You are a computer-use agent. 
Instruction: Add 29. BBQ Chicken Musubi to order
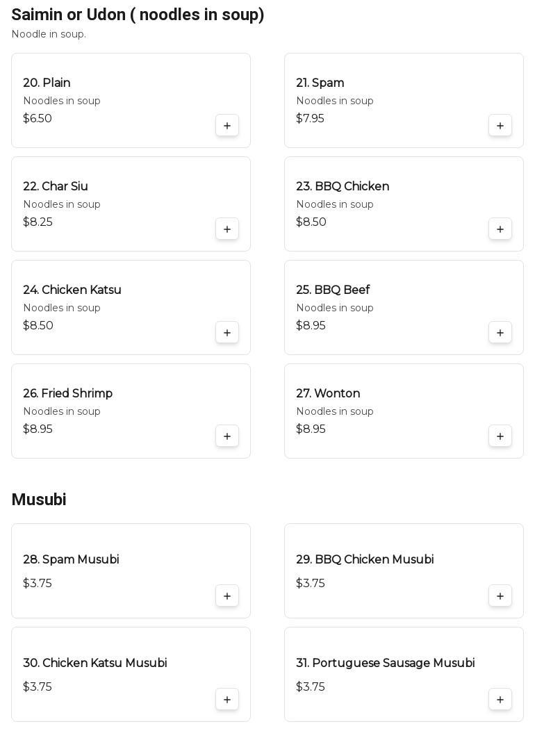coord(500,596)
